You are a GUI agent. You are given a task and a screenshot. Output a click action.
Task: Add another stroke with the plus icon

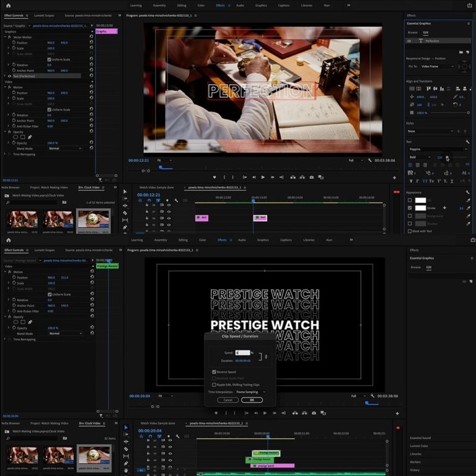[444, 208]
